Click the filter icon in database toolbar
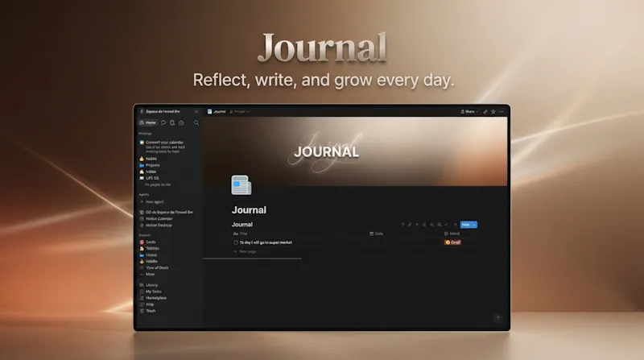This screenshot has width=644, height=360. coord(402,225)
